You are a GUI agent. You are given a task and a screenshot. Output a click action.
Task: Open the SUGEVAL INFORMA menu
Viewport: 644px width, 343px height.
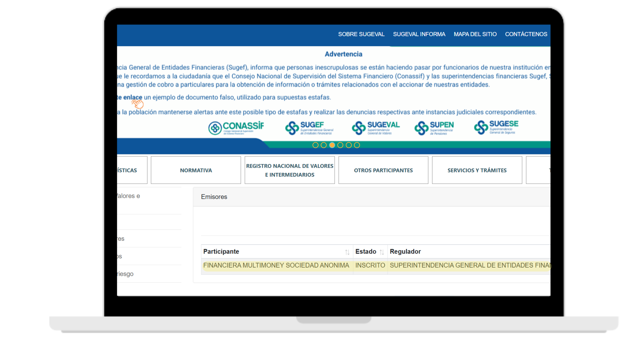pos(419,34)
